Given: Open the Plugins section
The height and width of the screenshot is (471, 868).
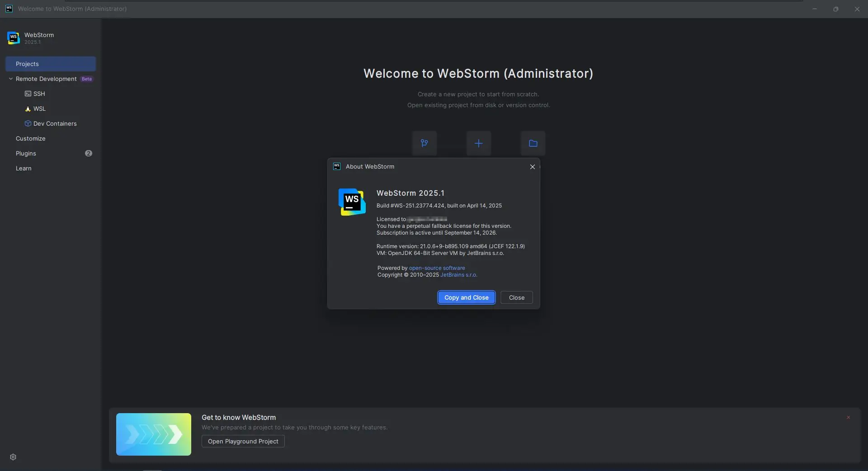Looking at the screenshot, I should coord(26,153).
